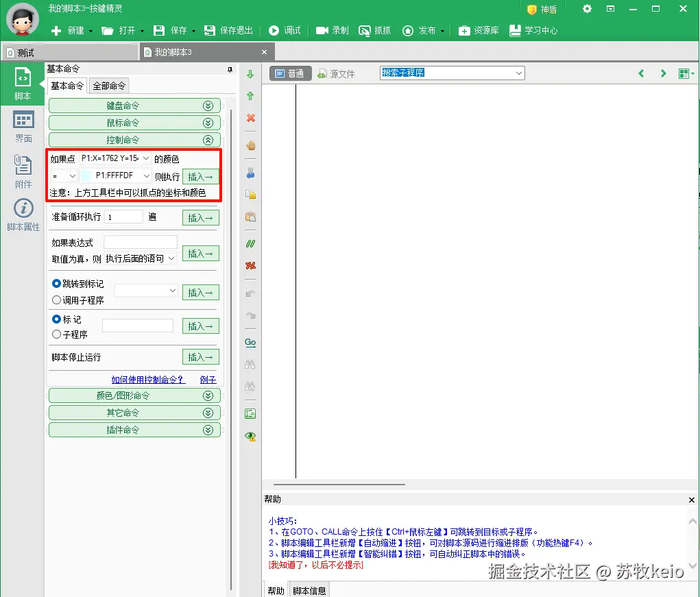Viewport: 700px width, 597px height.
Task: Switch to bottom 帮助 tab
Action: pyautogui.click(x=276, y=590)
